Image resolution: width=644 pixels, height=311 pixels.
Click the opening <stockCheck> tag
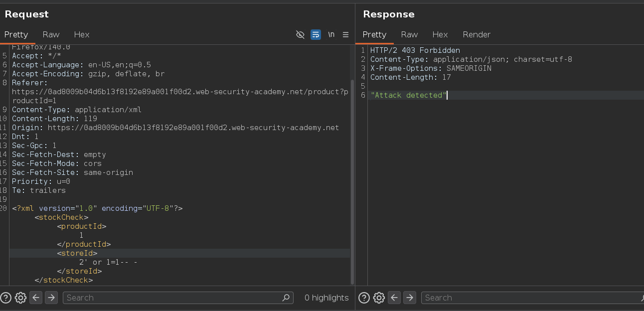(x=61, y=217)
